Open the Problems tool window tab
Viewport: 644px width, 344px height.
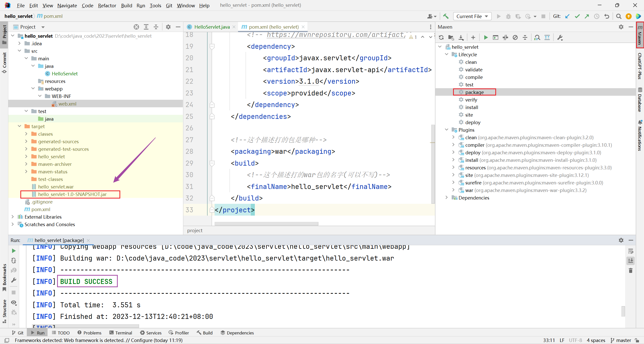click(x=89, y=333)
